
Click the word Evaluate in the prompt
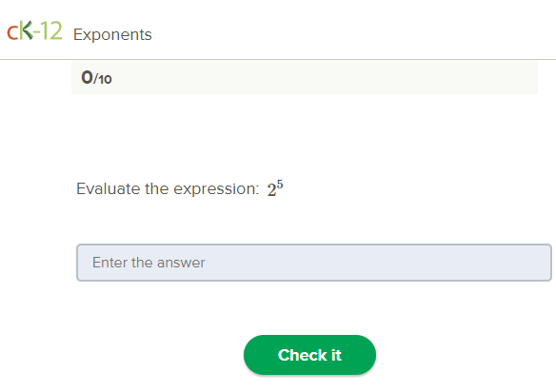(x=109, y=188)
